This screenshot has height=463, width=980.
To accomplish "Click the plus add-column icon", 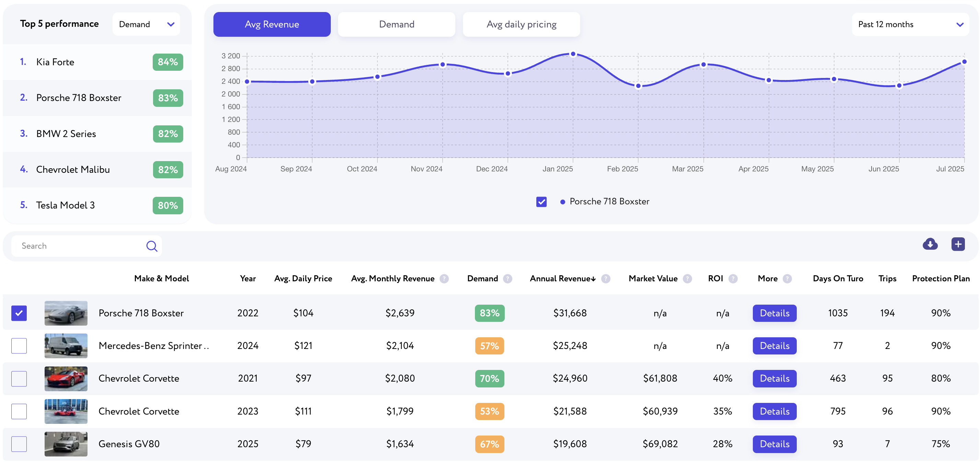I will [x=958, y=244].
